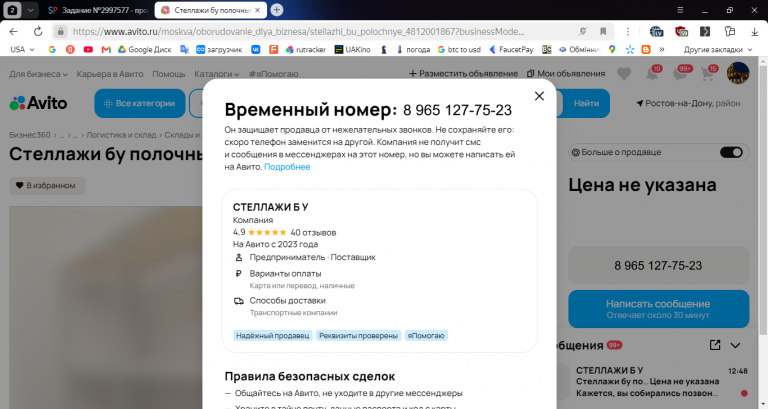Image resolution: width=768 pixels, height=409 pixels.
Task: Click the 'Реквизиты проверены' badge
Action: click(x=358, y=336)
